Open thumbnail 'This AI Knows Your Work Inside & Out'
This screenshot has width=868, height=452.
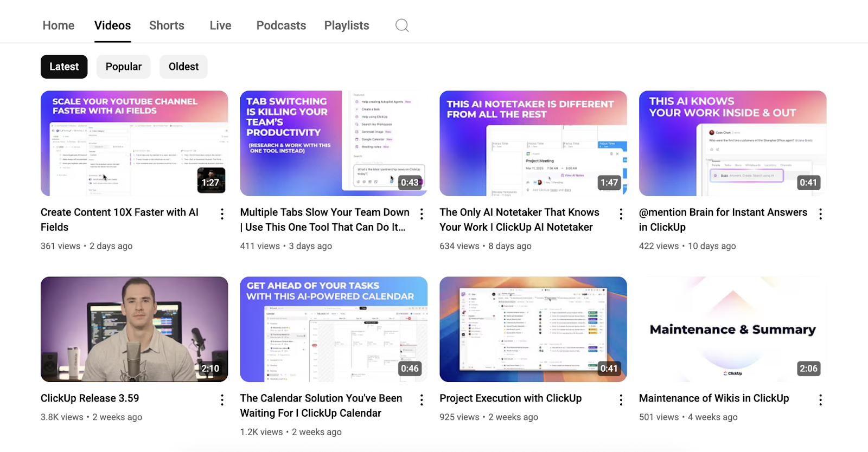(x=732, y=143)
